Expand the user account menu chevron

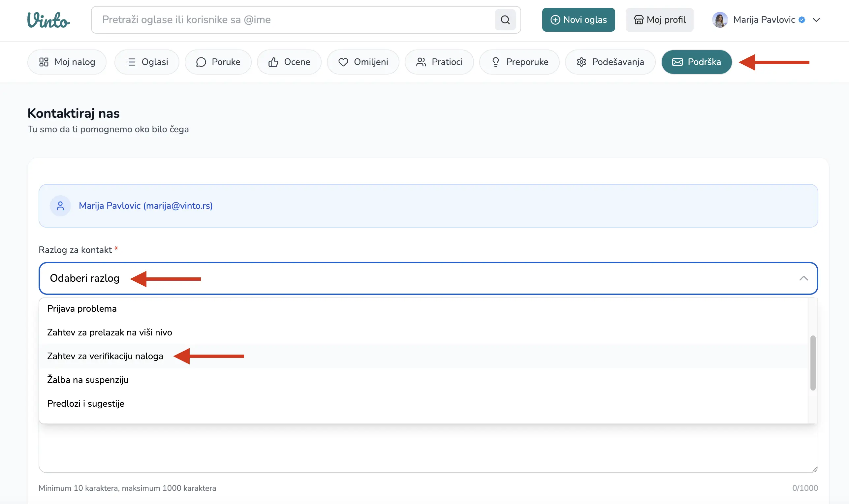click(x=816, y=20)
